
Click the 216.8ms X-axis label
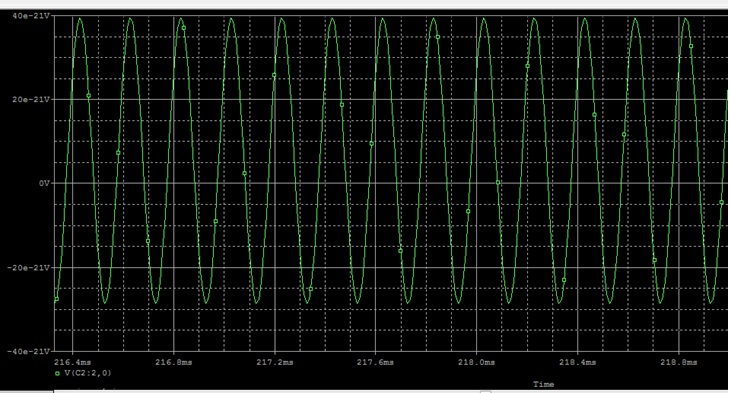click(174, 362)
